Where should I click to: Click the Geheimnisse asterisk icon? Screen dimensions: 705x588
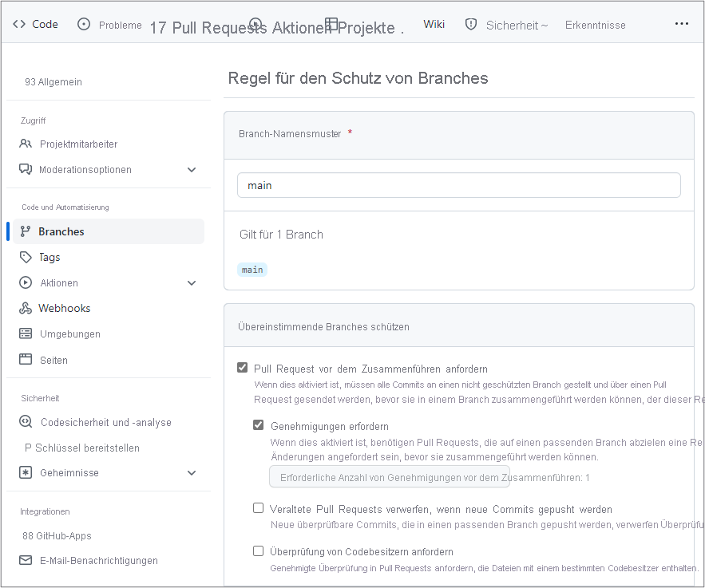(26, 472)
